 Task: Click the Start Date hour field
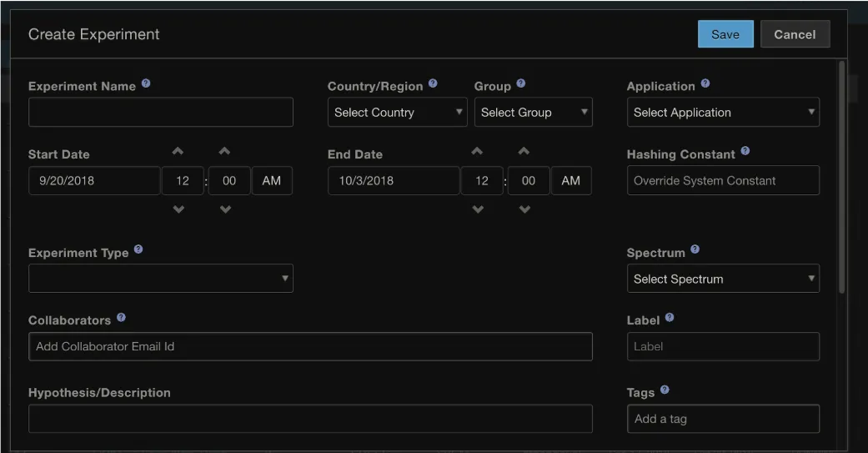[183, 180]
